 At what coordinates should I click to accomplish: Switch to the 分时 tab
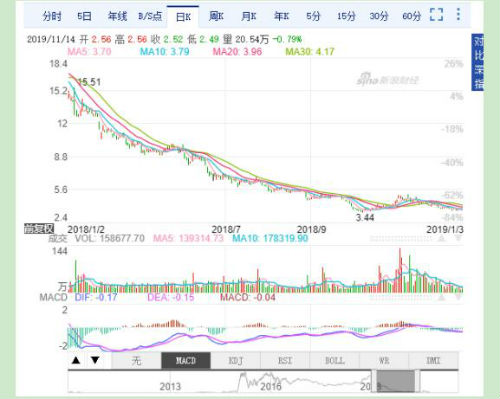(52, 16)
